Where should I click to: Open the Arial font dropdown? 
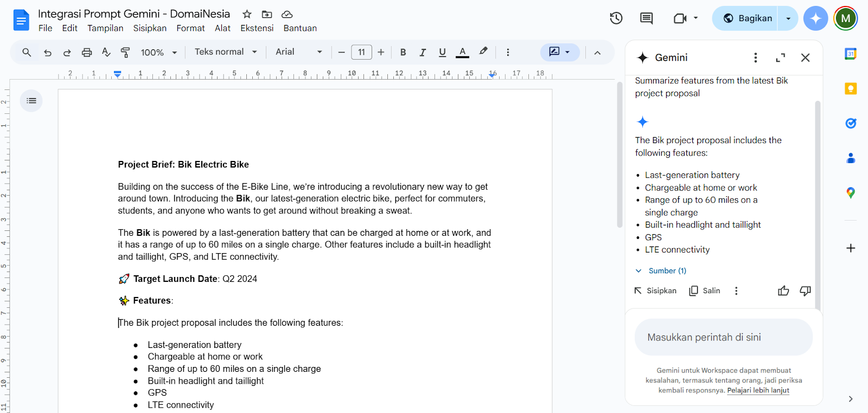tap(298, 52)
